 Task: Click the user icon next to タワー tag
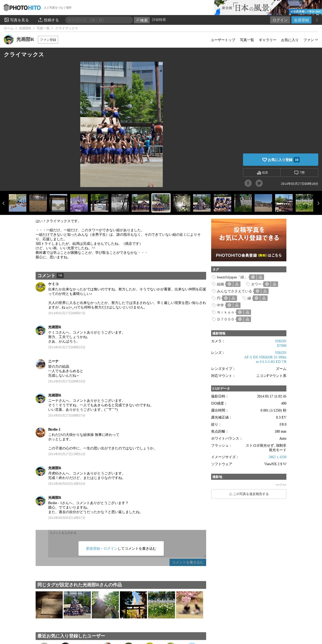point(274,284)
